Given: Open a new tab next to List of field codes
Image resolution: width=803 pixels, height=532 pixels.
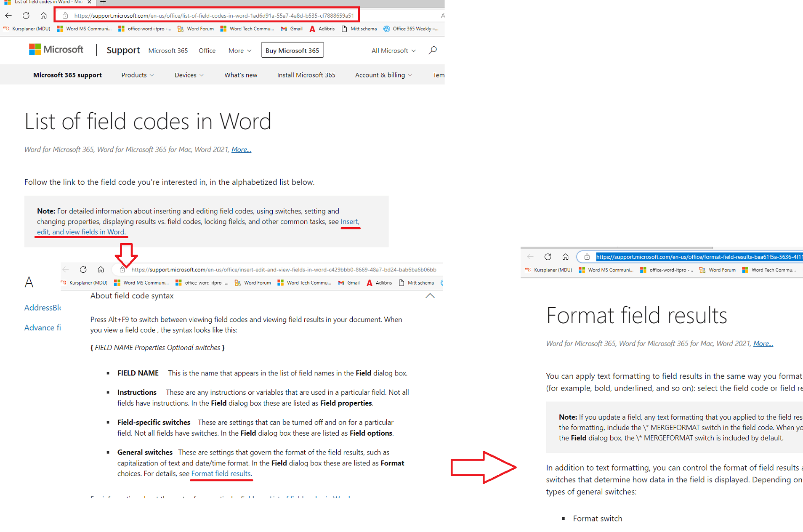Looking at the screenshot, I should click(x=103, y=2).
